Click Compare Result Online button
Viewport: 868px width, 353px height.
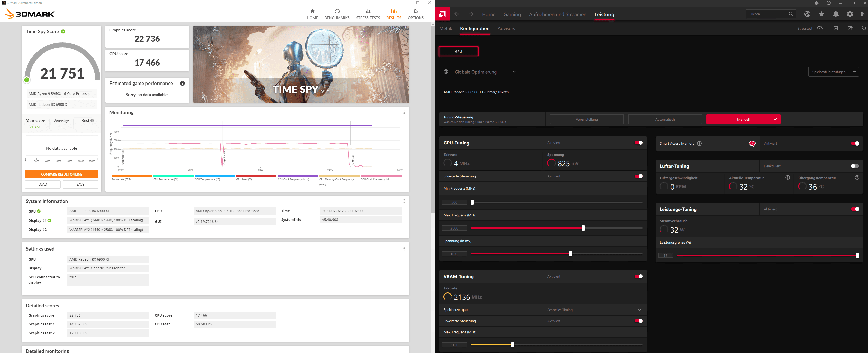pyautogui.click(x=61, y=174)
